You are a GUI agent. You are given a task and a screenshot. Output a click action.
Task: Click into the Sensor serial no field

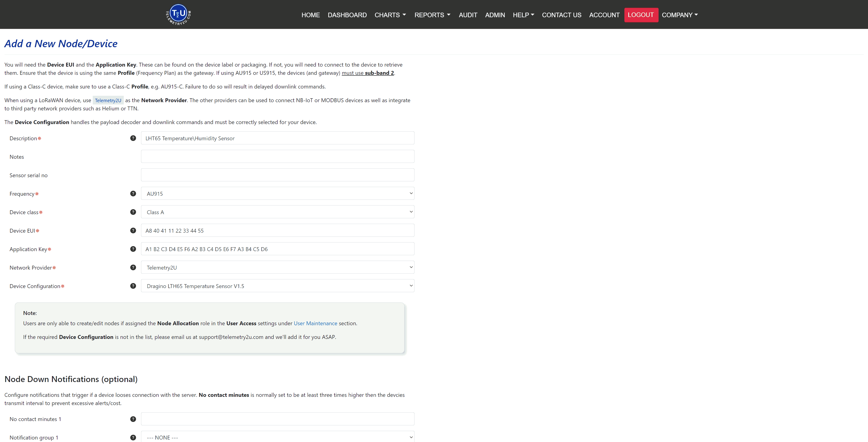[278, 175]
